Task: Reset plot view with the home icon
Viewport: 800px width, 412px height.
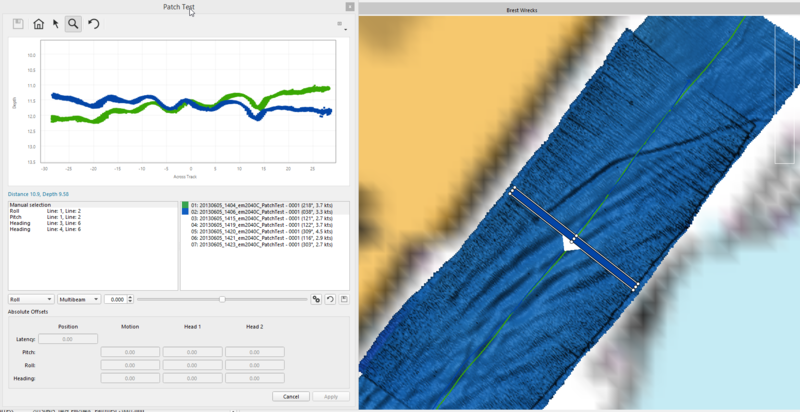Action: pyautogui.click(x=38, y=23)
